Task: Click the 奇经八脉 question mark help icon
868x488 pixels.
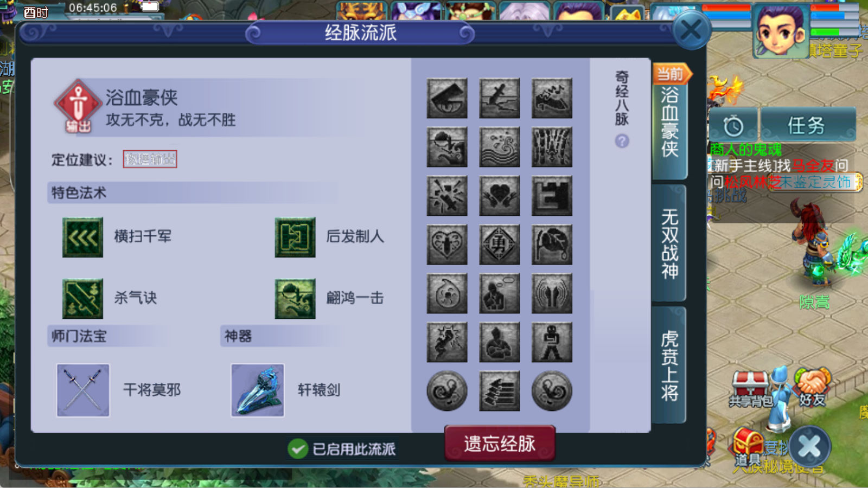Action: 622,141
